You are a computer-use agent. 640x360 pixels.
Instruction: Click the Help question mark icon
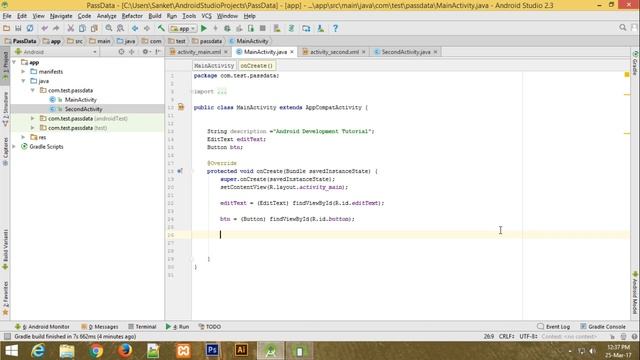click(335, 28)
